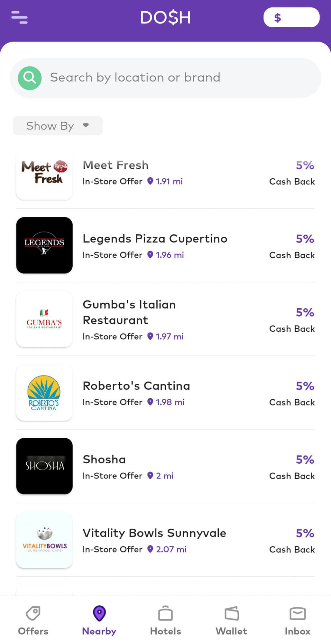Open the Hotels suitcase icon
The width and height of the screenshot is (331, 644).
165,613
